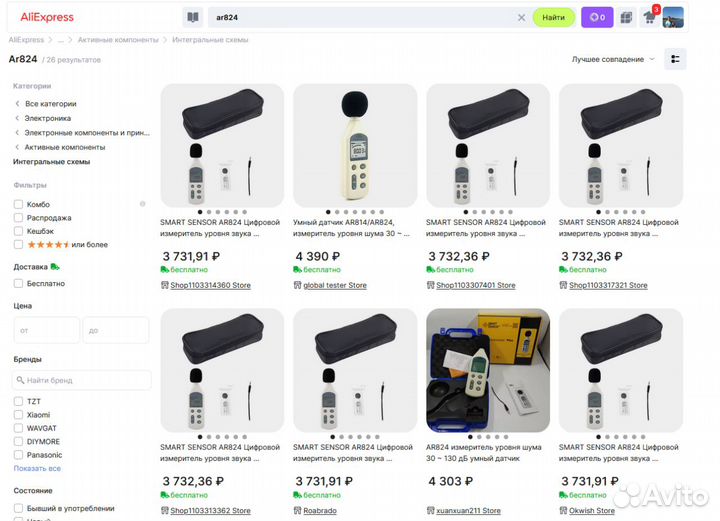Click Показать все brands link
The image size is (720, 521).
(37, 469)
